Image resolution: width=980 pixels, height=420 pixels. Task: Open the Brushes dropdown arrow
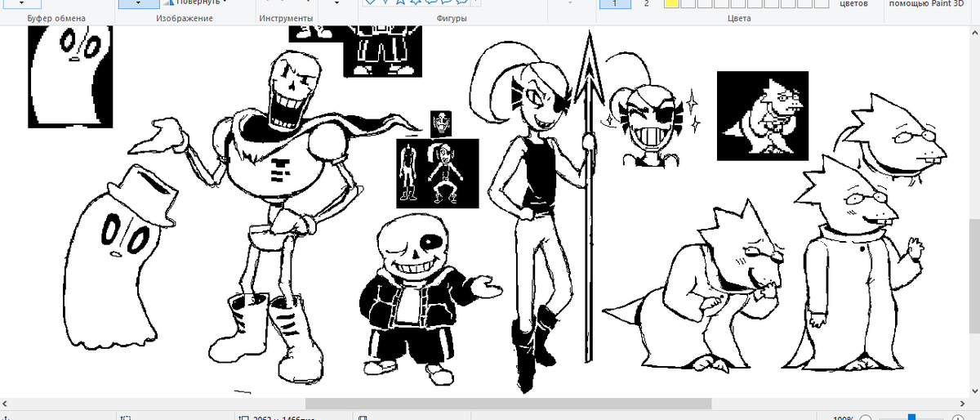336,3
